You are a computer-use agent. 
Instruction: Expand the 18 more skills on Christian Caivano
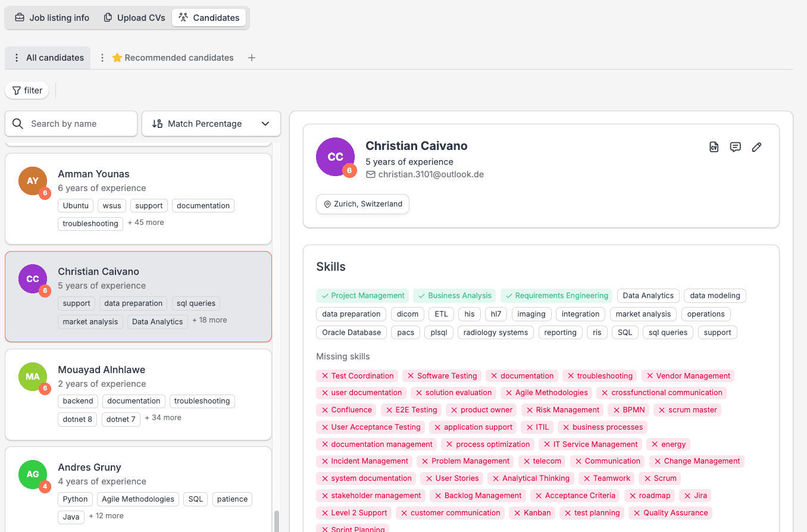tap(209, 320)
